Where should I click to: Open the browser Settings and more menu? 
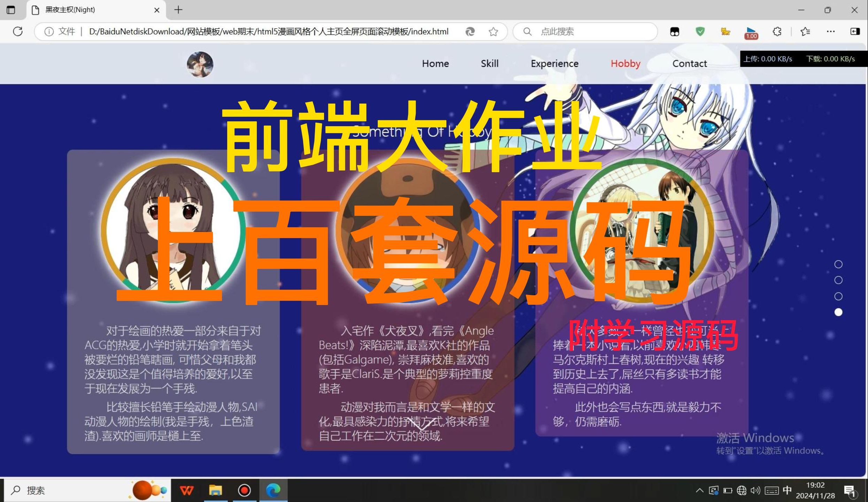[831, 31]
